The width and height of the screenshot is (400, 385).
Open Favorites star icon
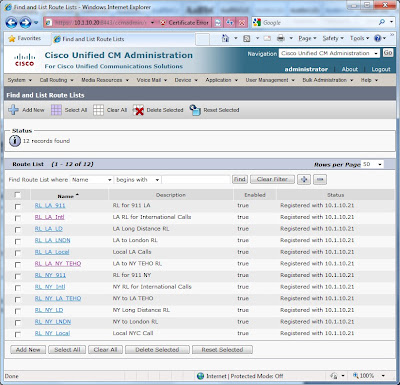point(12,39)
